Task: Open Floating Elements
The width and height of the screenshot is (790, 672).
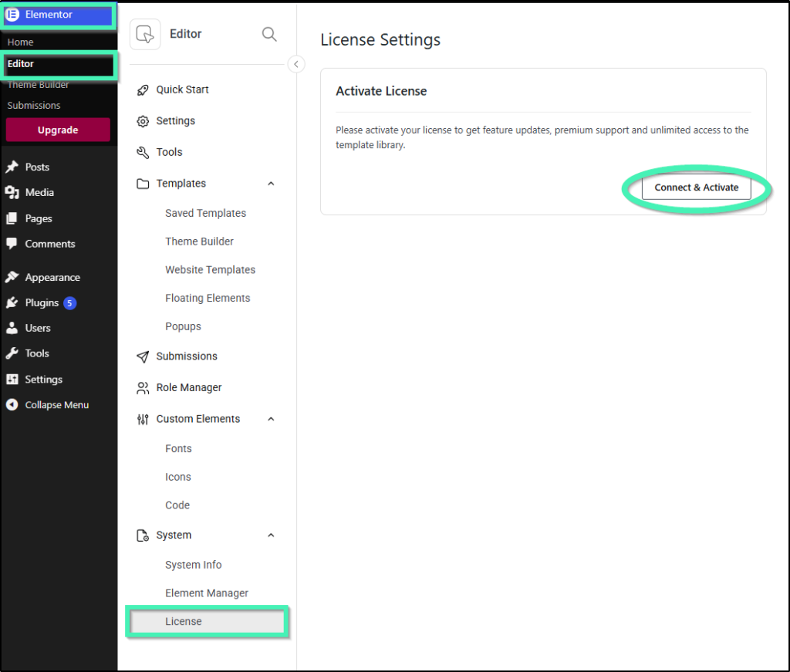Action: pos(208,299)
